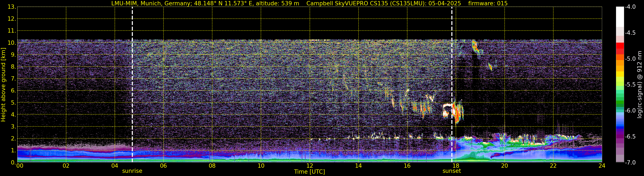Select the white dashed sunrise marker line
The height and width of the screenshot is (176, 644).
click(x=132, y=85)
